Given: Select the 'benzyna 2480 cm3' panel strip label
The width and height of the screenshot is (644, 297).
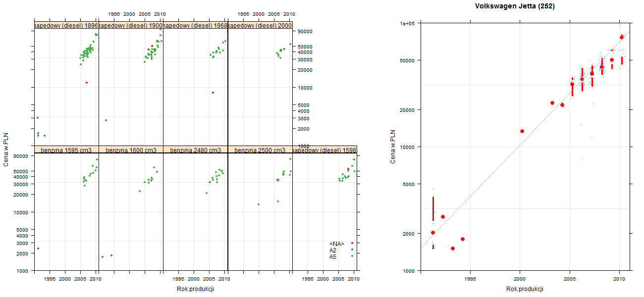Looking at the screenshot, I should tap(195, 150).
